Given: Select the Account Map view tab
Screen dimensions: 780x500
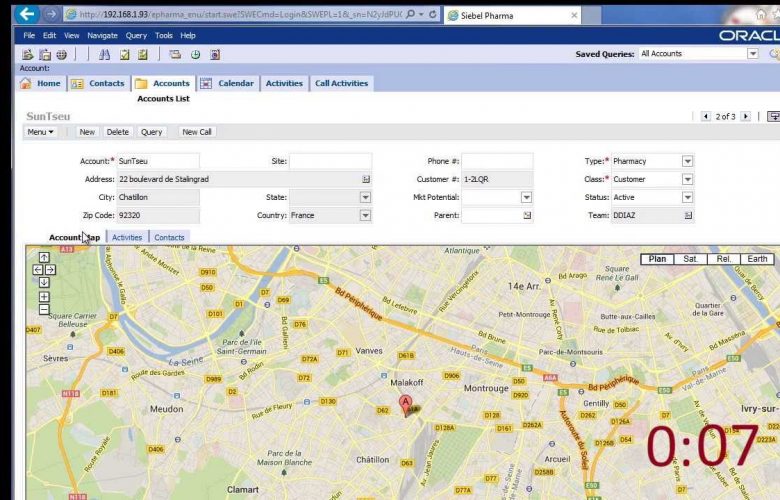Looking at the screenshot, I should click(x=74, y=237).
